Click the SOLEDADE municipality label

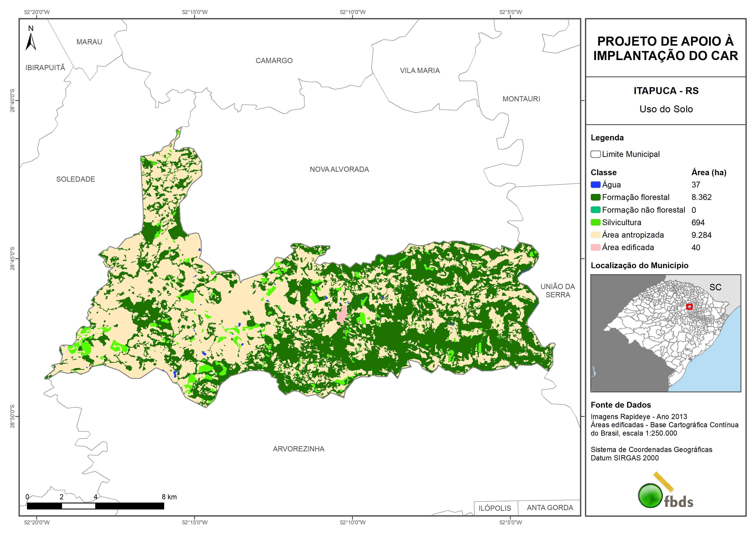75,179
